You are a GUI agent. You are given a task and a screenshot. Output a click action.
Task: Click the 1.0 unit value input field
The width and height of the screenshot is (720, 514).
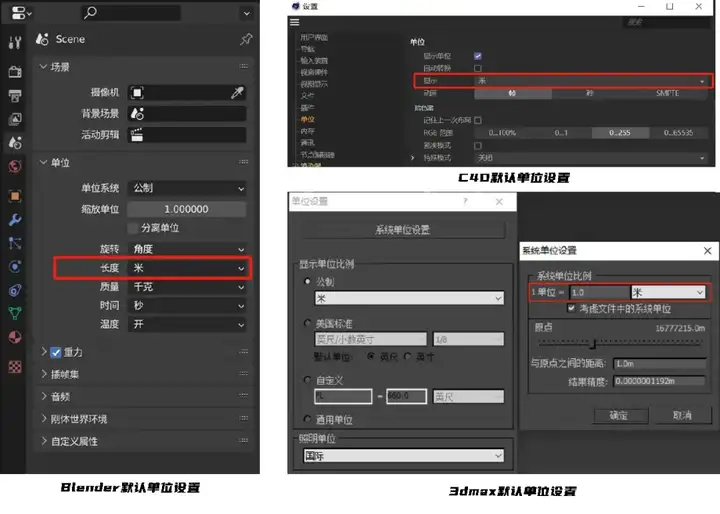(599, 292)
